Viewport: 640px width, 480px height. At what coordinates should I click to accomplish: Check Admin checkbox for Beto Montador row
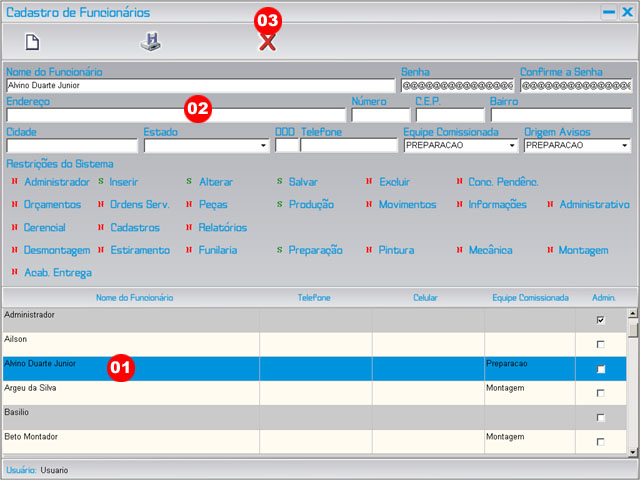(600, 441)
